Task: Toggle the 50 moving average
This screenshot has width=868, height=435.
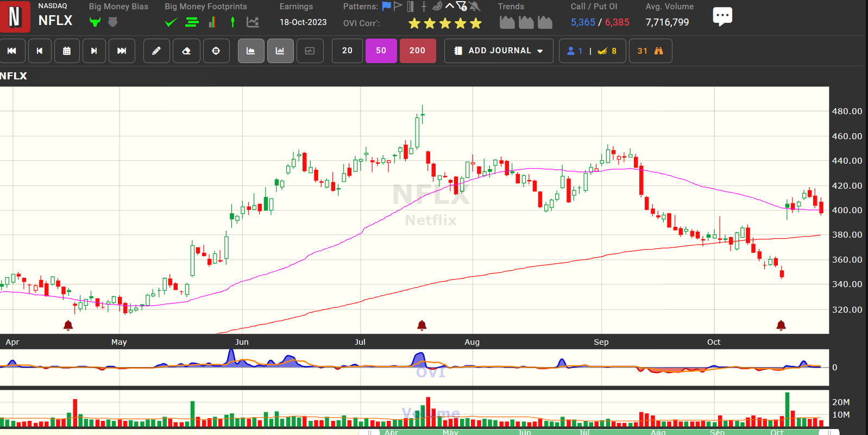Action: [x=381, y=51]
